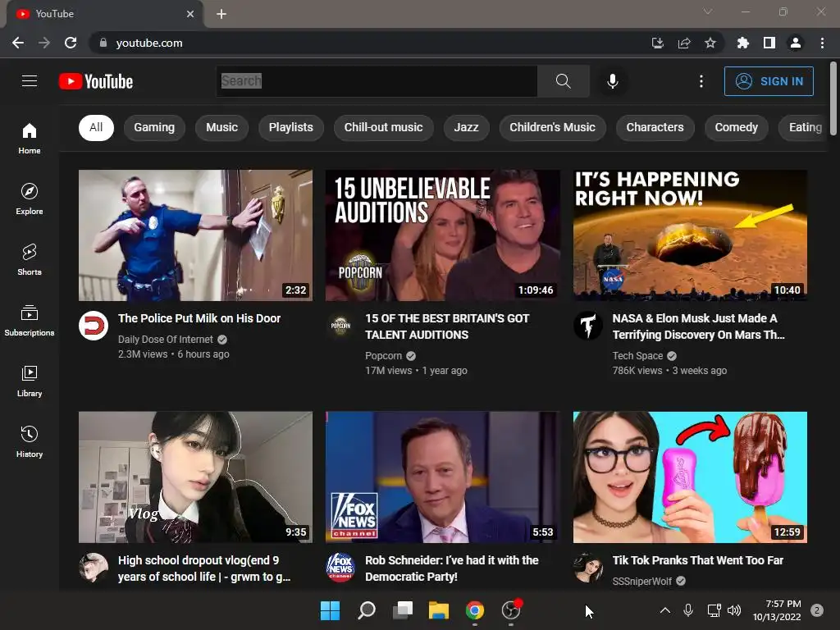Open History in the sidebar
Image resolution: width=840 pixels, height=630 pixels.
point(30,441)
